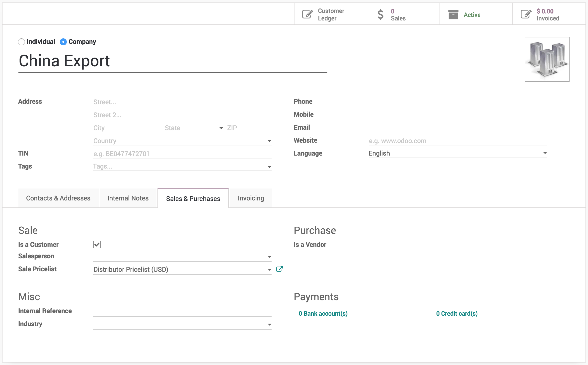588x365 pixels.
Task: Open the Industry dropdown
Action: [x=269, y=324]
